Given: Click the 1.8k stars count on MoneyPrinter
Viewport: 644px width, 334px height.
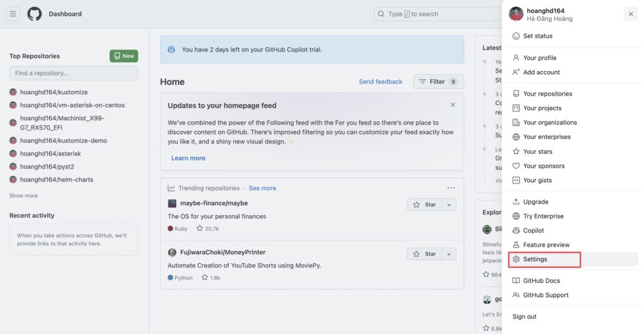Looking at the screenshot, I should (211, 278).
